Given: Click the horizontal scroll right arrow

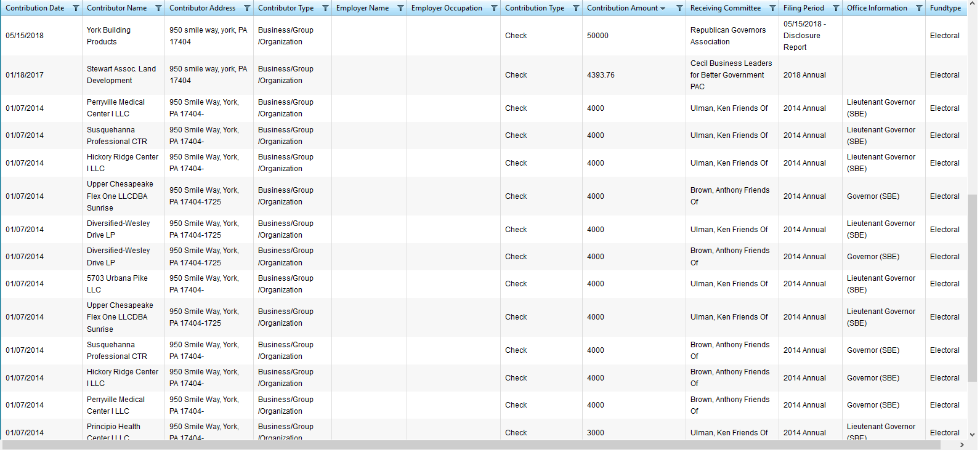Looking at the screenshot, I should click(x=962, y=445).
